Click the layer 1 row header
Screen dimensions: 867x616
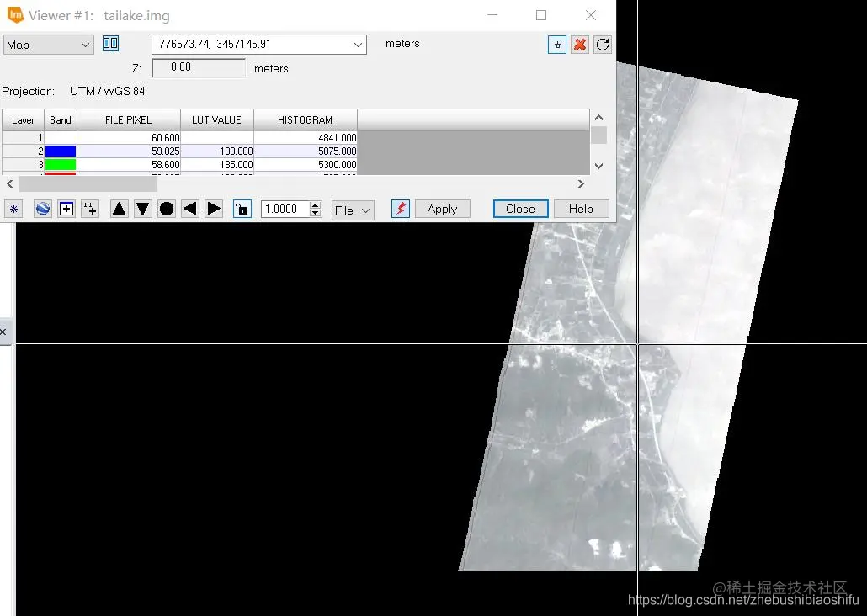[23, 138]
